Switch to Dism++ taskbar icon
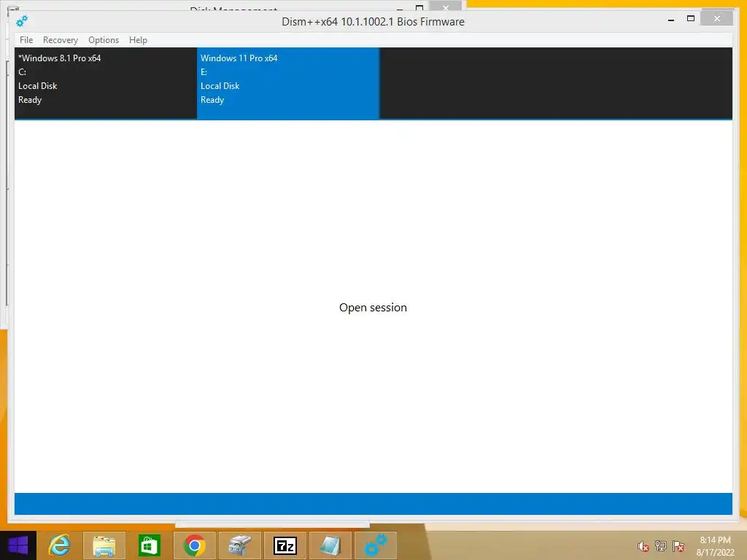 [376, 545]
